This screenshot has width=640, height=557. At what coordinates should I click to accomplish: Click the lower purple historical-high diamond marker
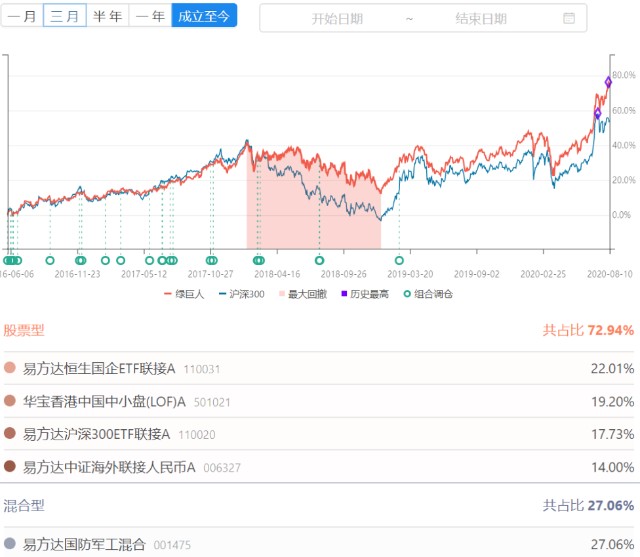tap(598, 113)
